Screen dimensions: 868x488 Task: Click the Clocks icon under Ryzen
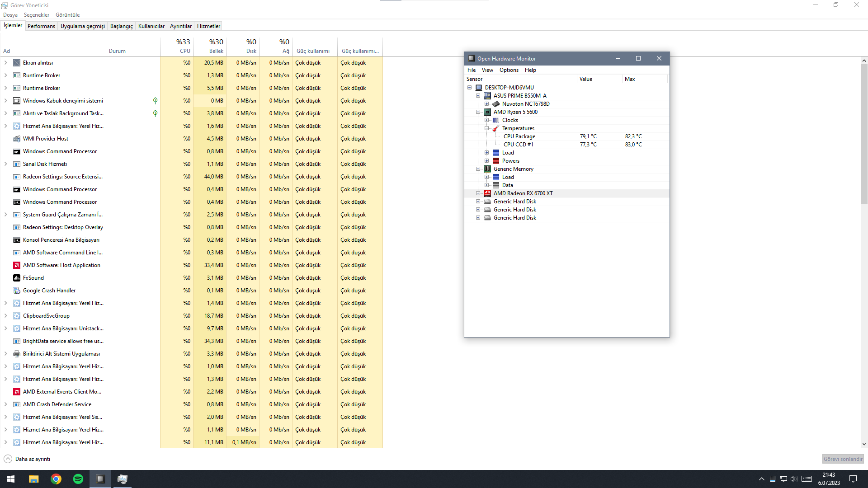tap(496, 120)
